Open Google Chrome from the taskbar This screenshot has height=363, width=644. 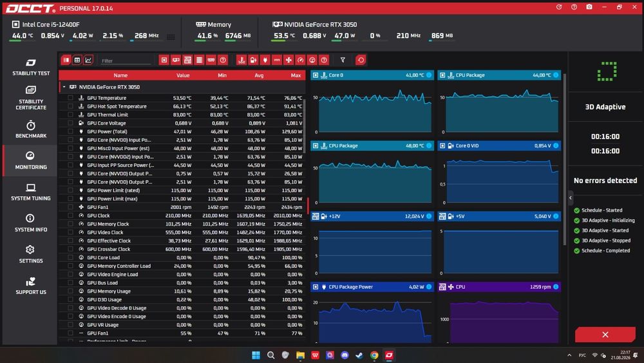coord(374,355)
